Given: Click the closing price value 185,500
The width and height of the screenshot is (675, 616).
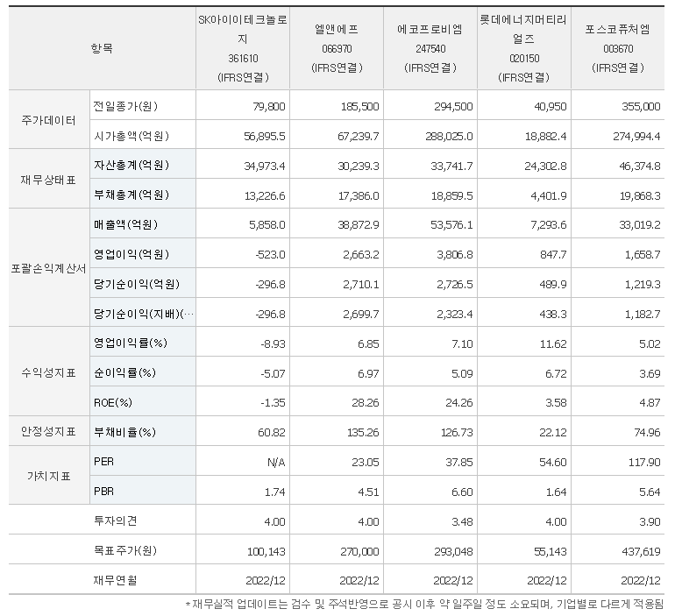Looking at the screenshot, I should pyautogui.click(x=360, y=107).
